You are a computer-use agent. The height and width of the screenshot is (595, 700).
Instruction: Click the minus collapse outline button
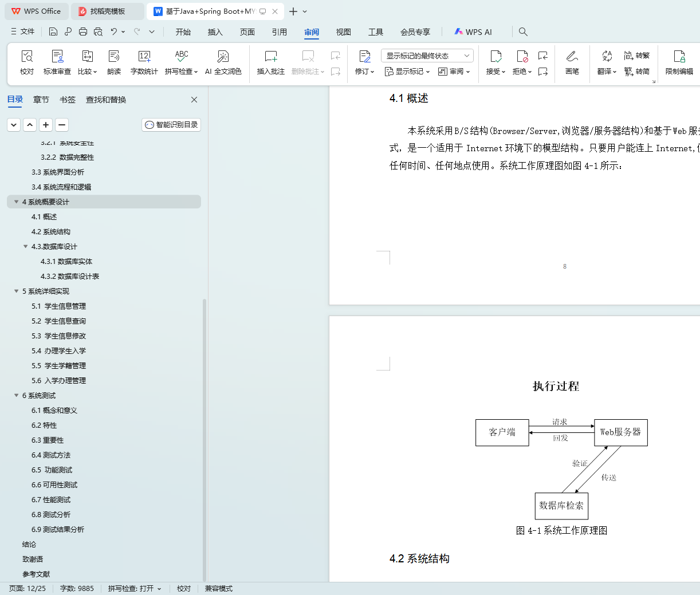(62, 124)
